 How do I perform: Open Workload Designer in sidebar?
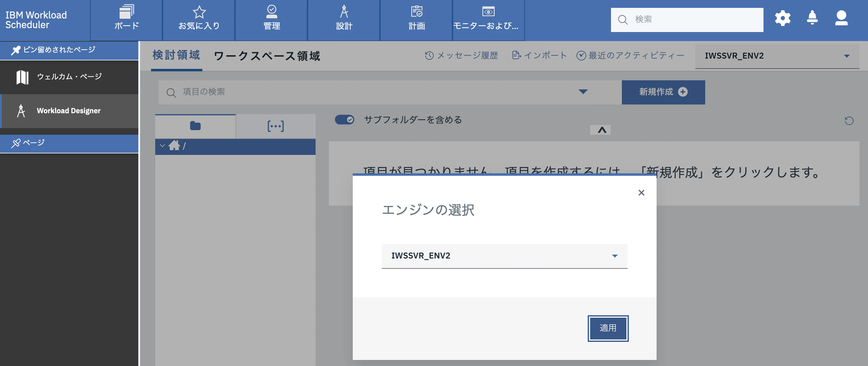pos(69,111)
